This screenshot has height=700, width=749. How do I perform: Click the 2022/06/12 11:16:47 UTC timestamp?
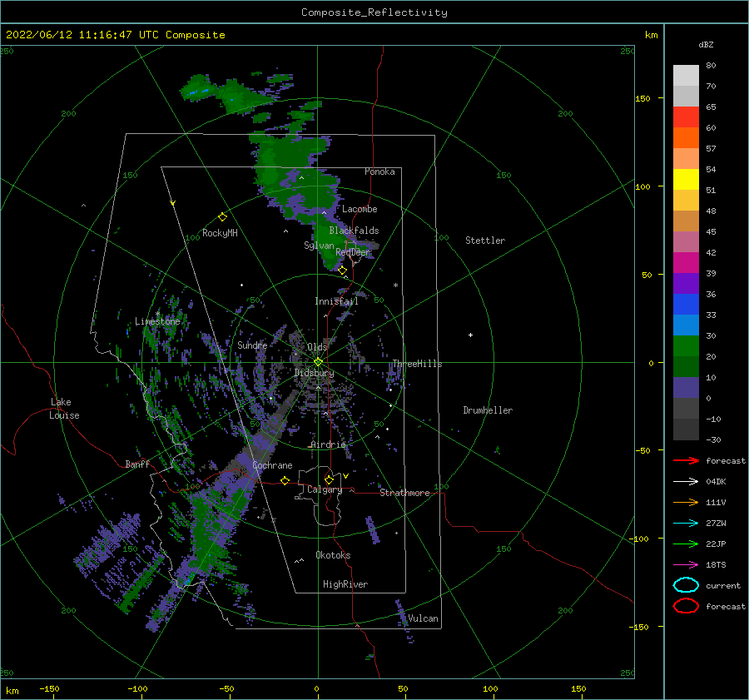click(x=116, y=35)
